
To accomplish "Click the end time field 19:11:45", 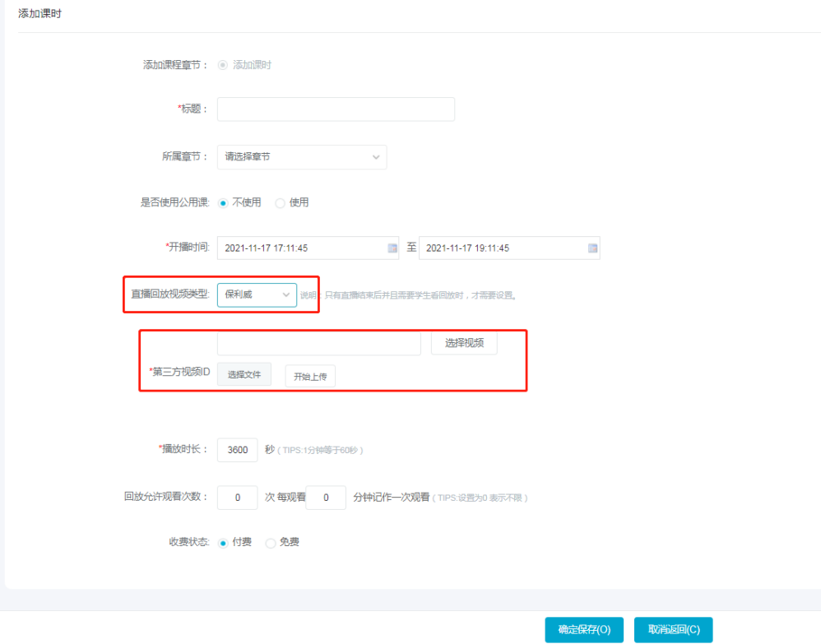I will tap(502, 248).
